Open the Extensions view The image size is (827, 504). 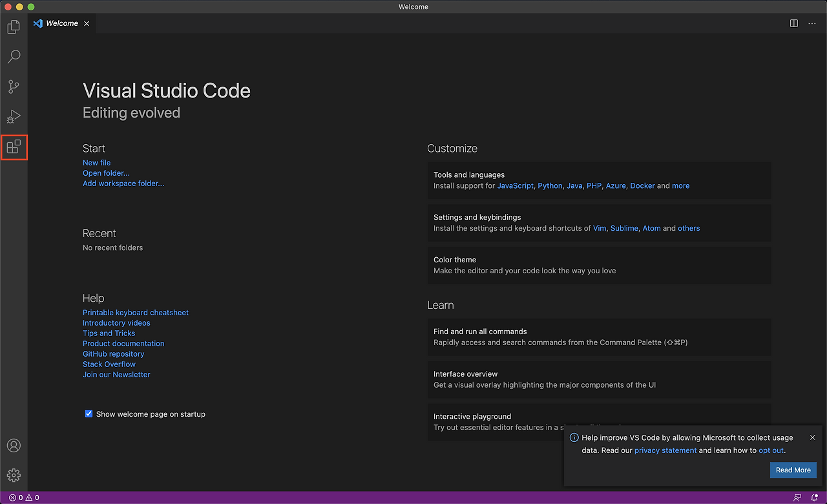14,147
